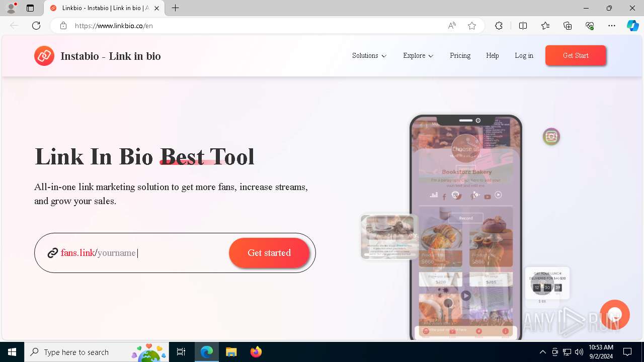Screen dimensions: 644x362
Task: Open Task View on taskbar
Action: (x=181, y=352)
